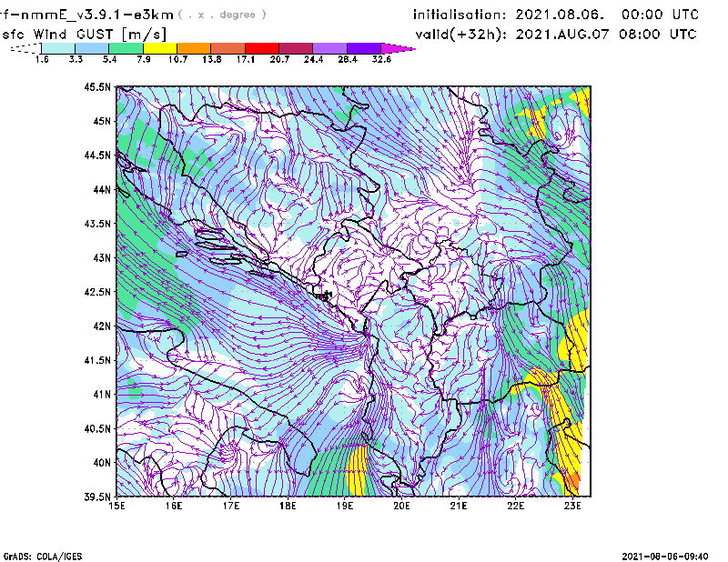
Task: Click the dotted white arrow at legend start
Action: pos(25,48)
